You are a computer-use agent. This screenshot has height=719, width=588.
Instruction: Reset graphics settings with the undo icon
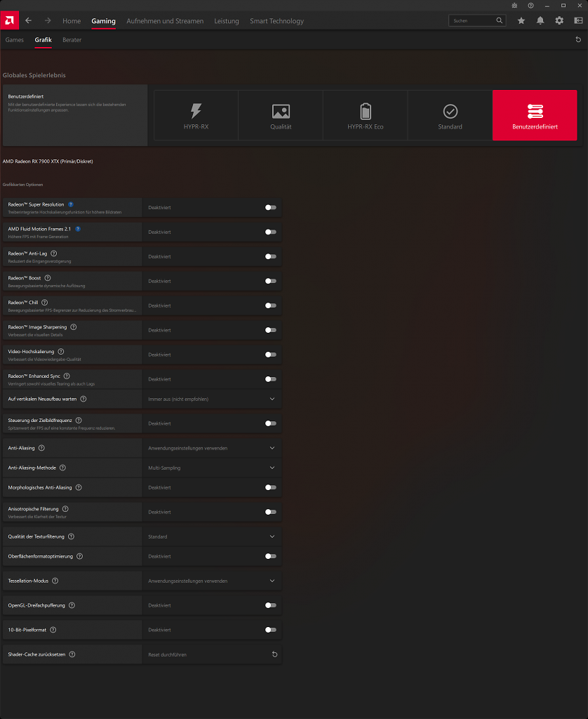(x=578, y=40)
